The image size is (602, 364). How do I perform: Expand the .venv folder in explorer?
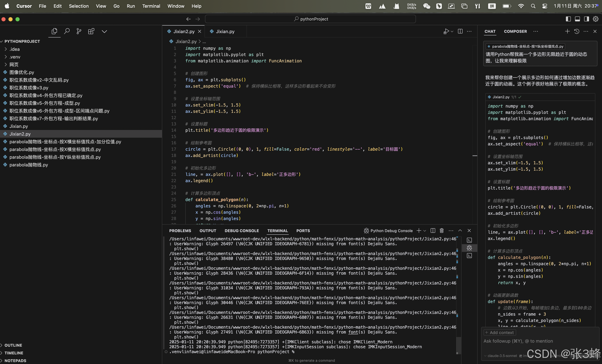click(x=15, y=57)
